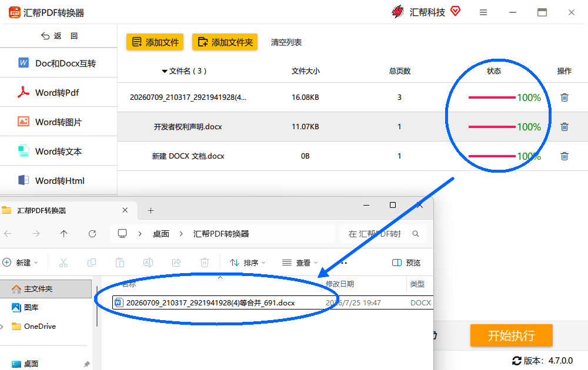Choose Word转图片 from the sidebar
This screenshot has height=370, width=588.
click(58, 122)
